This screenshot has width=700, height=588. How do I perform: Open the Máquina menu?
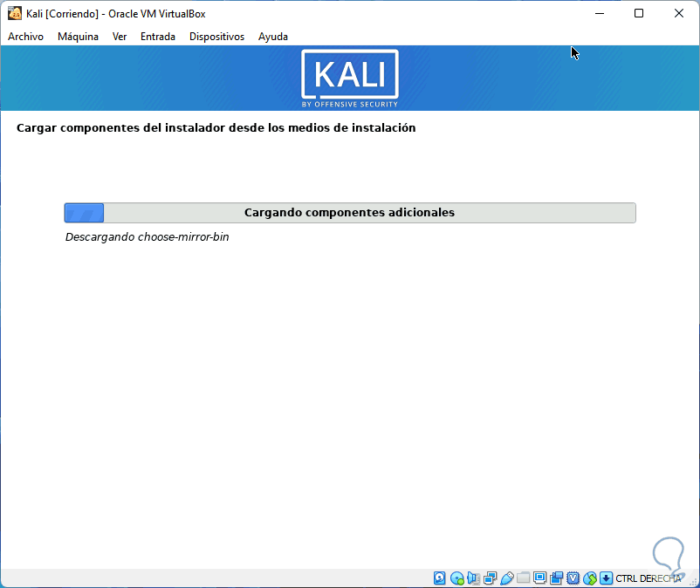click(78, 37)
